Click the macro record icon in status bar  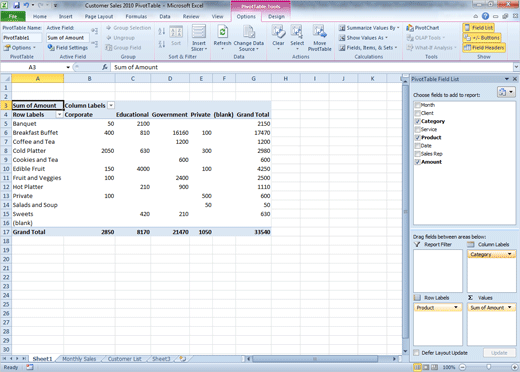point(30,367)
